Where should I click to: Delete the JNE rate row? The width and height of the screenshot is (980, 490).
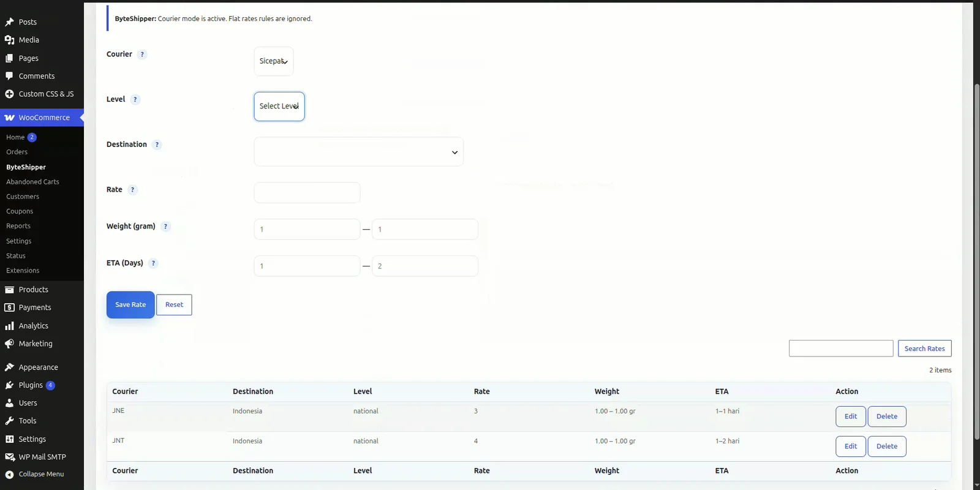887,417
